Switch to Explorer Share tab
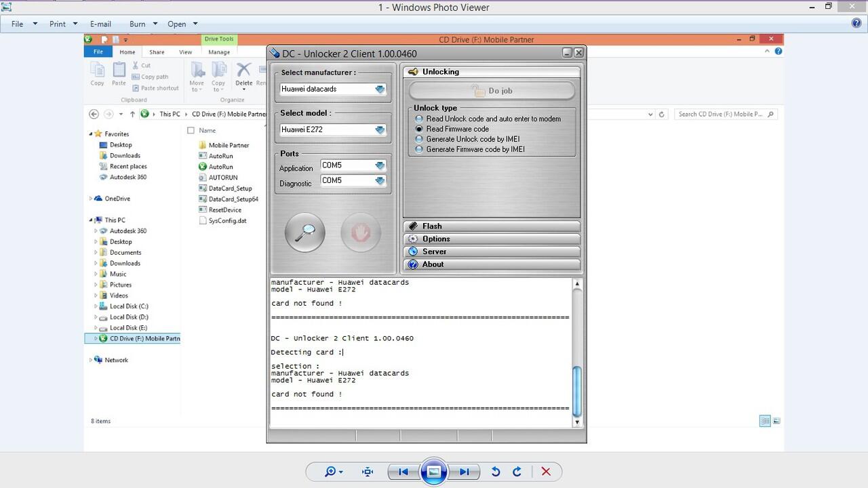Viewport: 868px width, 488px height. point(157,52)
